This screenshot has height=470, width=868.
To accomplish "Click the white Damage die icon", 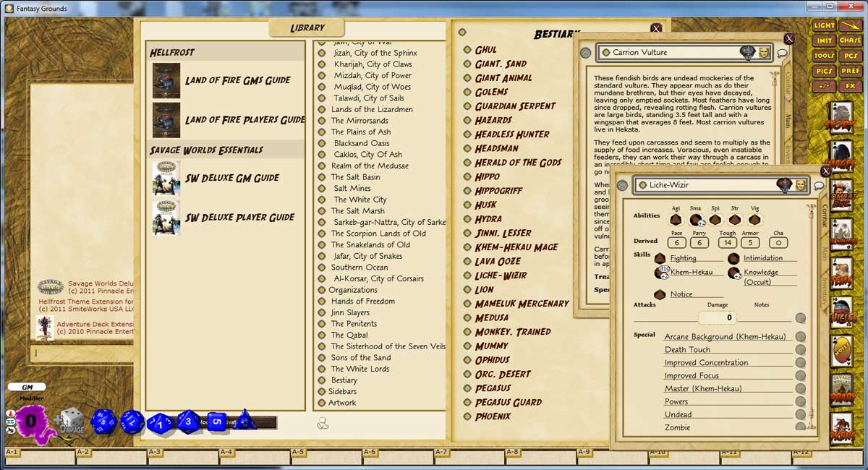I will (x=72, y=422).
